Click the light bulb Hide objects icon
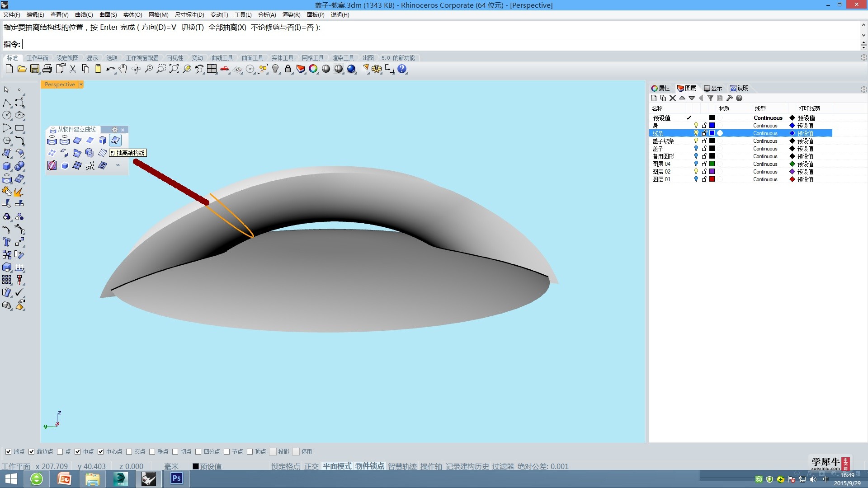Screen dimensions: 868x488 (275, 69)
